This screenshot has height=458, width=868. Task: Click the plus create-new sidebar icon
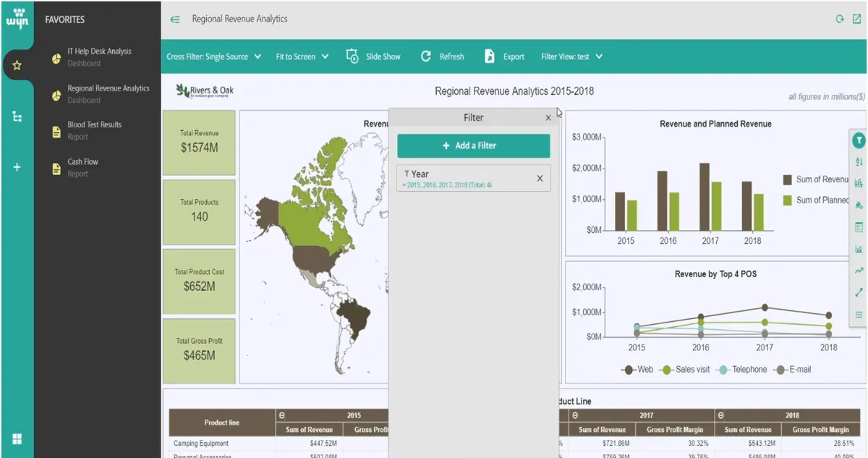click(17, 167)
